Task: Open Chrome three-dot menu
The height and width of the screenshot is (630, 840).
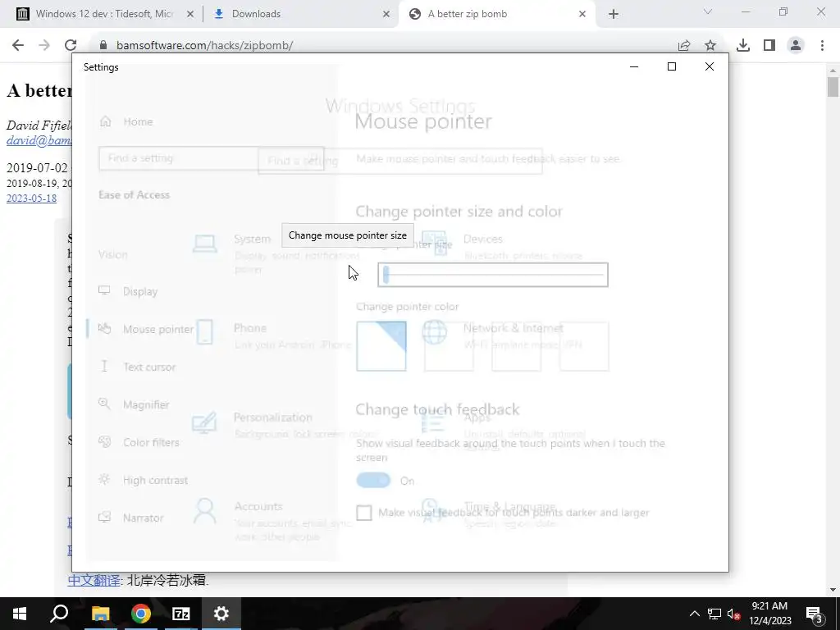Action: pyautogui.click(x=822, y=46)
